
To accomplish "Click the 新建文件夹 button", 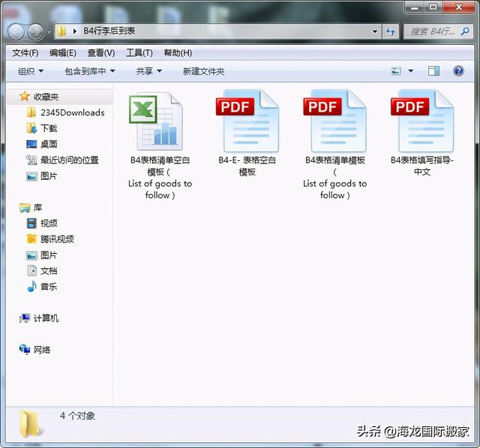I will click(x=203, y=71).
